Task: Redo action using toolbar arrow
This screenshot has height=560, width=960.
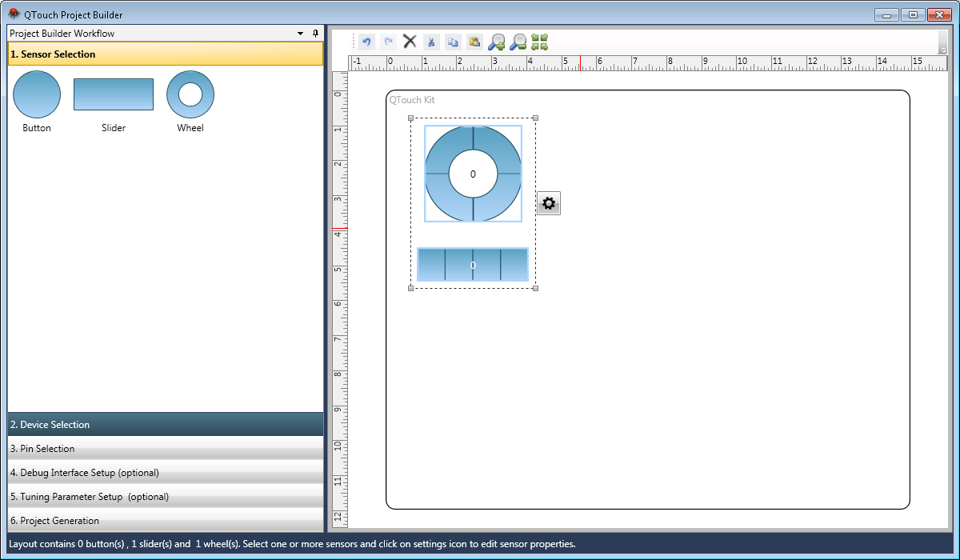Action: (389, 42)
